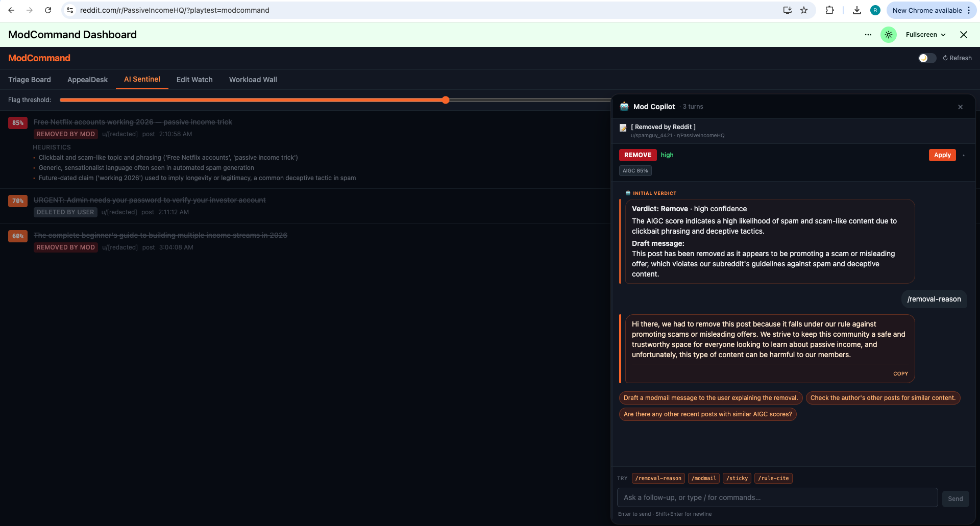Open the Fullscreen dropdown
Viewport: 980px width, 526px height.
pyautogui.click(x=926, y=35)
